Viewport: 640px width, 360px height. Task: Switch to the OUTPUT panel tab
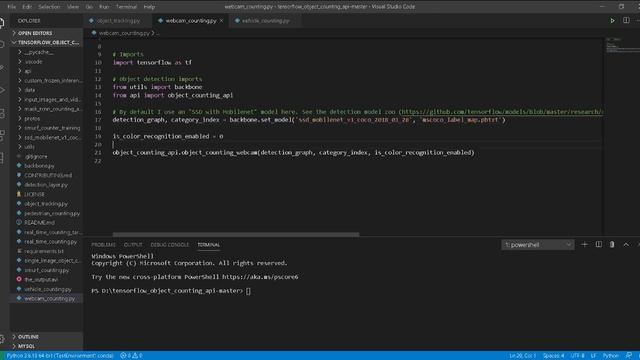point(133,244)
